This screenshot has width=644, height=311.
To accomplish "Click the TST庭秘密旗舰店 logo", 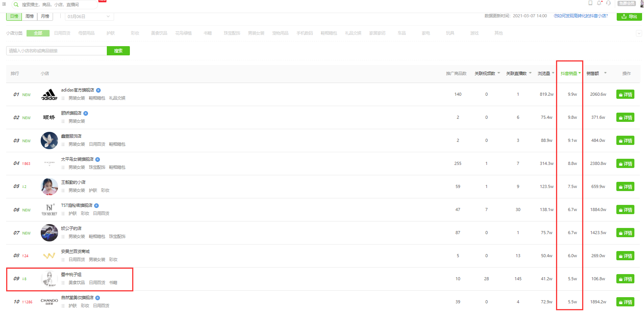I will (49, 210).
